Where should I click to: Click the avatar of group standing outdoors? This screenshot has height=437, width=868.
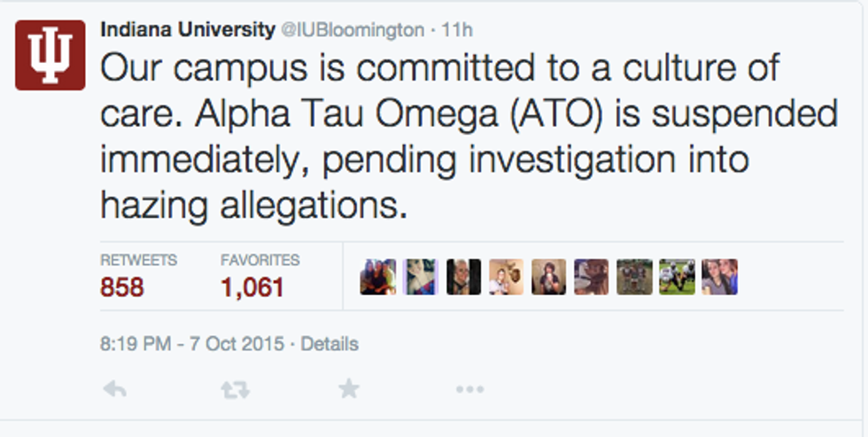tap(634, 277)
